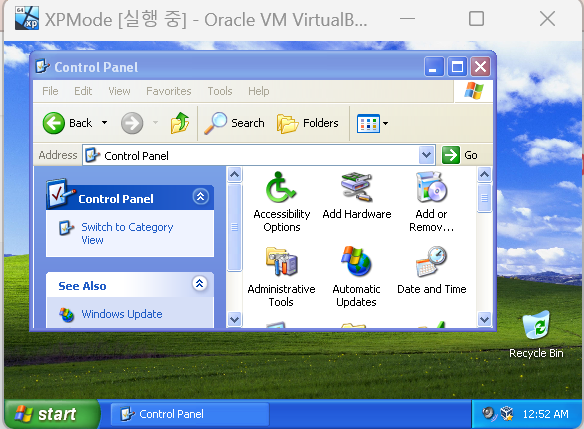Click Switch to Category View link
The height and width of the screenshot is (429, 584).
click(x=127, y=233)
